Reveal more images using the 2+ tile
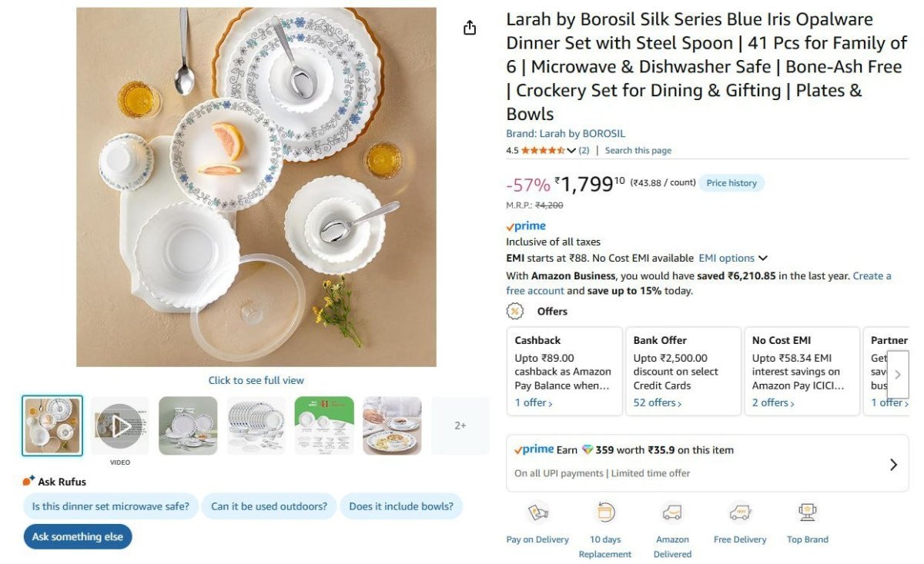The width and height of the screenshot is (924, 564). (x=460, y=424)
